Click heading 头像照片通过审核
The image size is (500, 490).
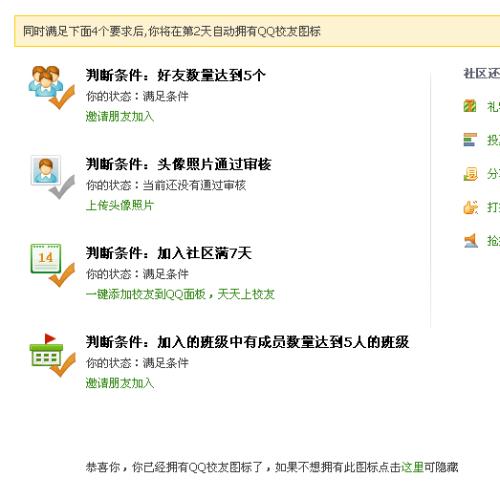click(x=214, y=164)
